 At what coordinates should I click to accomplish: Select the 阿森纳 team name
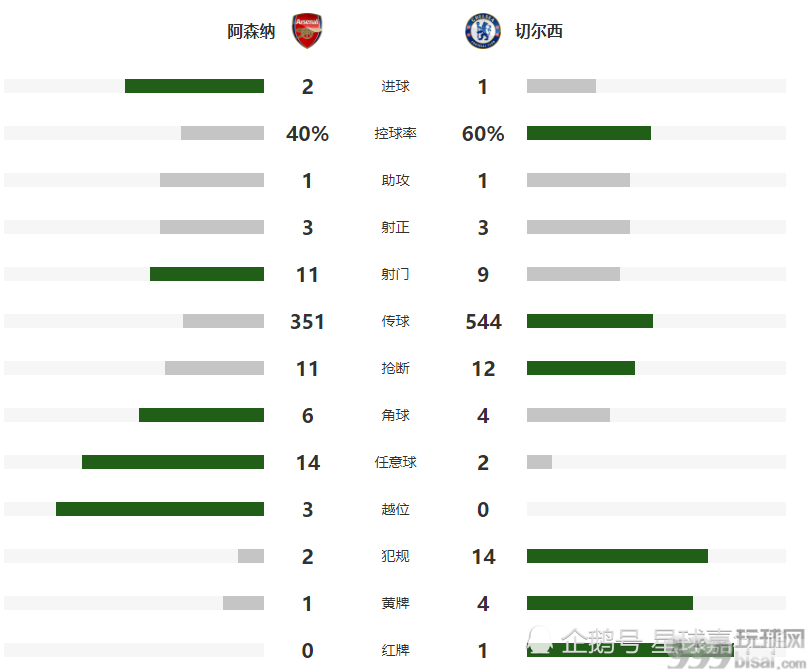(x=251, y=31)
